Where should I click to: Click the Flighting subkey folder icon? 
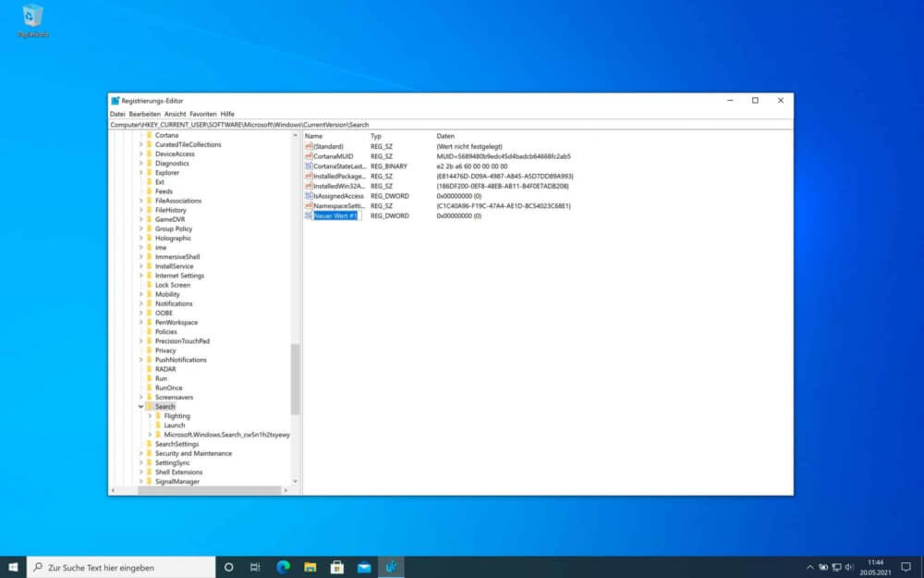click(x=159, y=416)
